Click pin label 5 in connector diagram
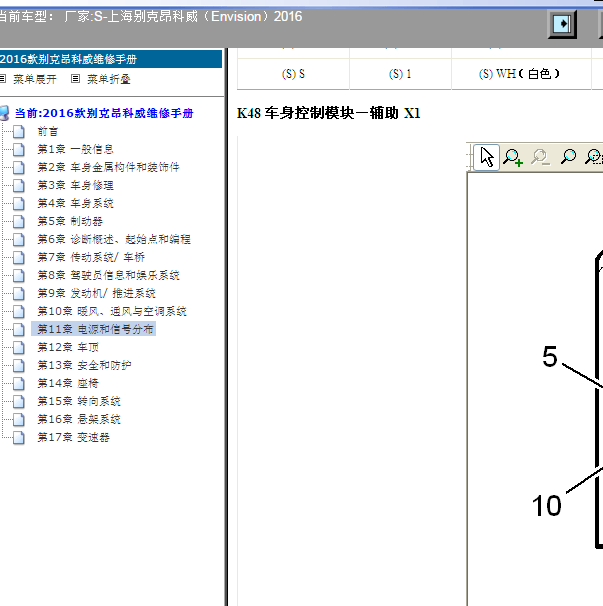 click(550, 356)
